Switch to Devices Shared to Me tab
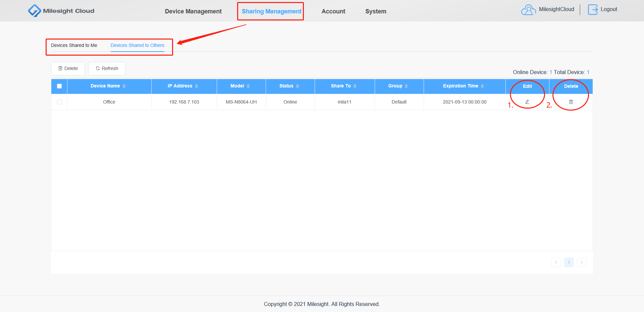644x312 pixels. [74, 45]
